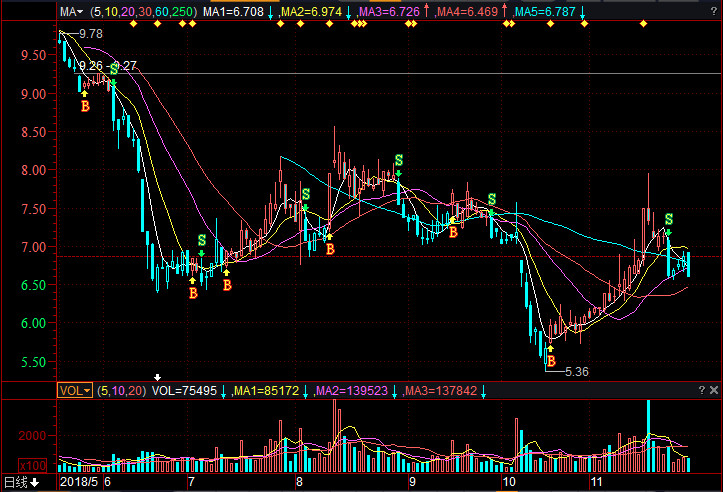Select the B buy marker under the 9.26 label
Image resolution: width=723 pixels, height=492 pixels.
[x=85, y=104]
